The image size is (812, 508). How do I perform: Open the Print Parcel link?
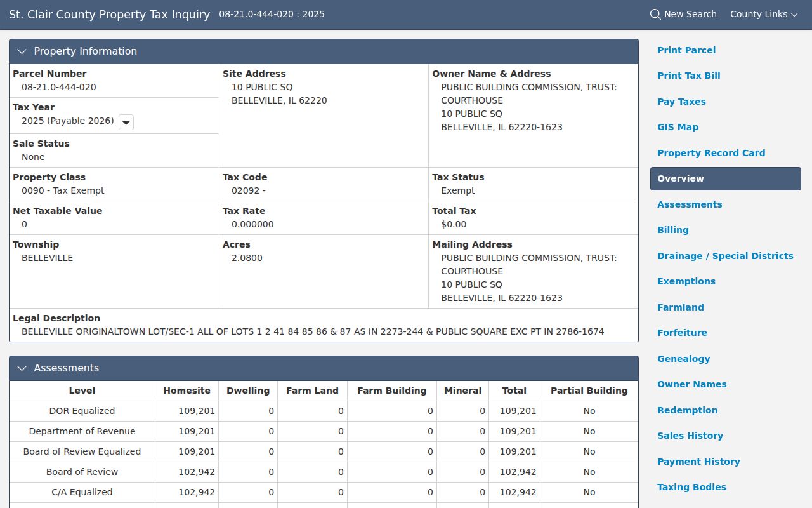(686, 50)
